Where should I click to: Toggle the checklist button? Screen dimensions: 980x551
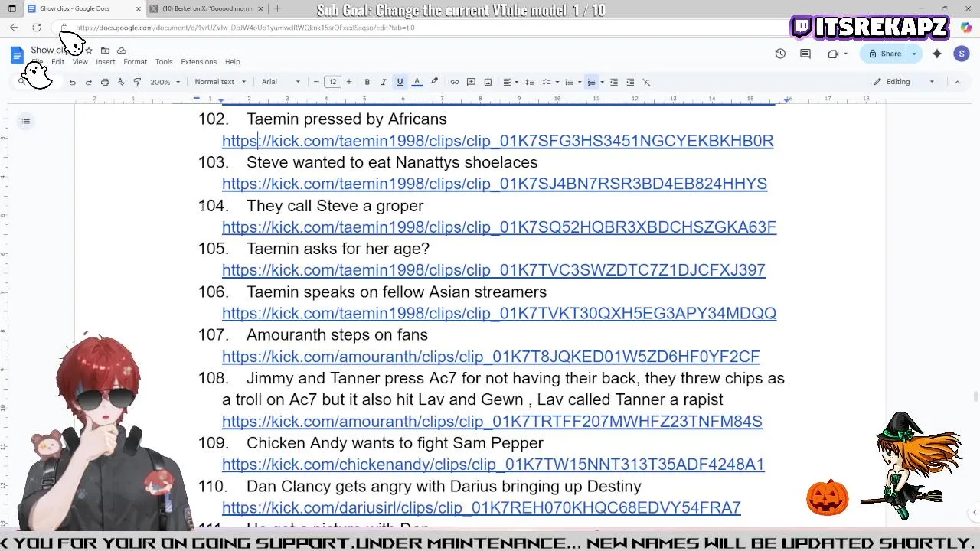tap(546, 82)
